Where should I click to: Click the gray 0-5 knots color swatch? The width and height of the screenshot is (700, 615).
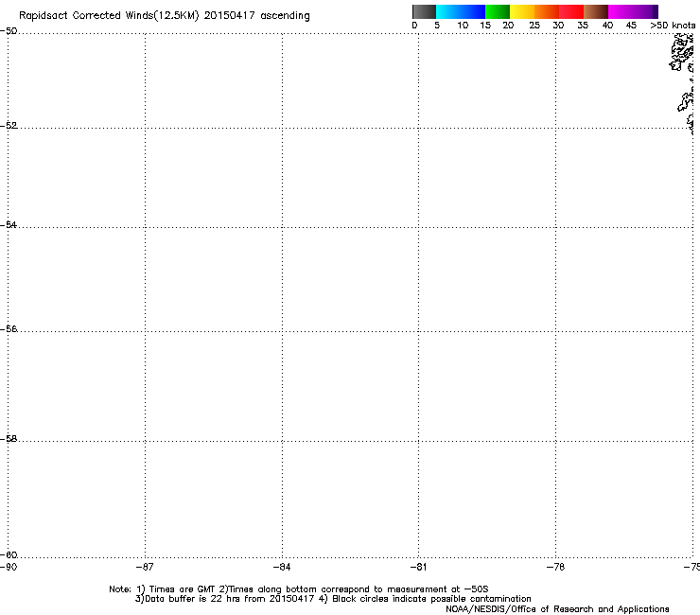click(424, 11)
